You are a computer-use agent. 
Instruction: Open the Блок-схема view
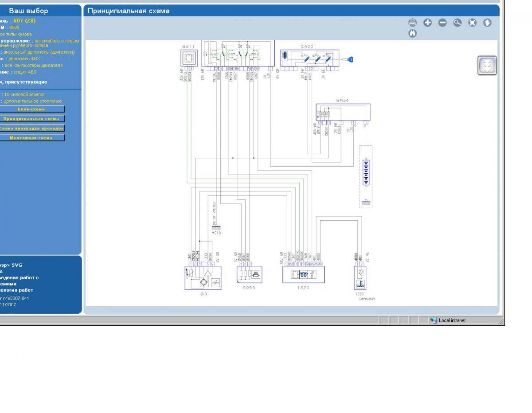click(x=31, y=109)
